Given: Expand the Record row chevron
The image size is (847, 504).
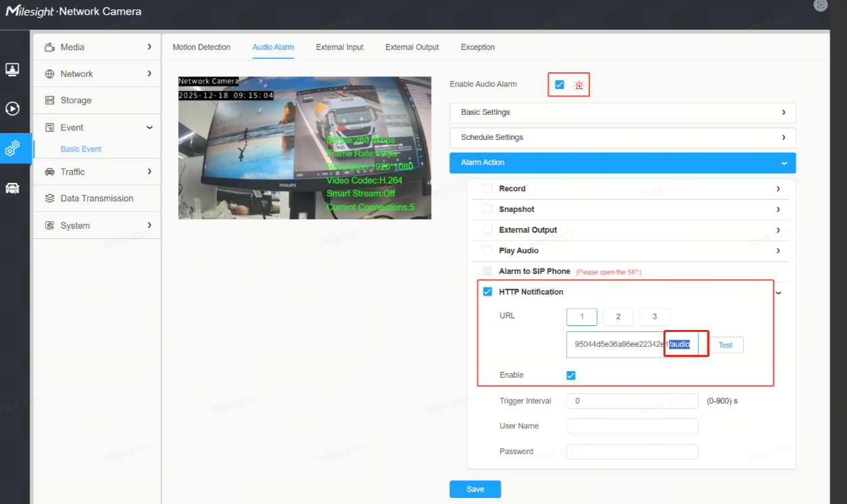Looking at the screenshot, I should [778, 189].
